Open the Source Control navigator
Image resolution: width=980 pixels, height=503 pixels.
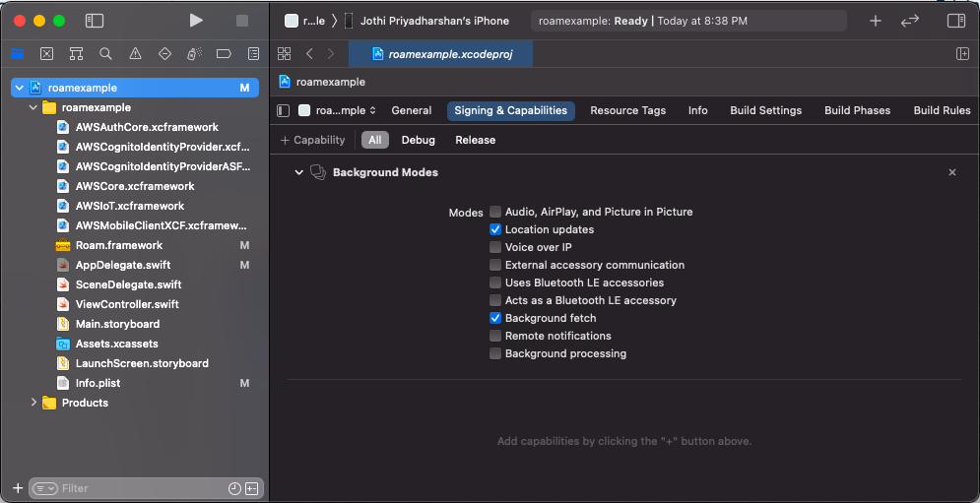47,54
